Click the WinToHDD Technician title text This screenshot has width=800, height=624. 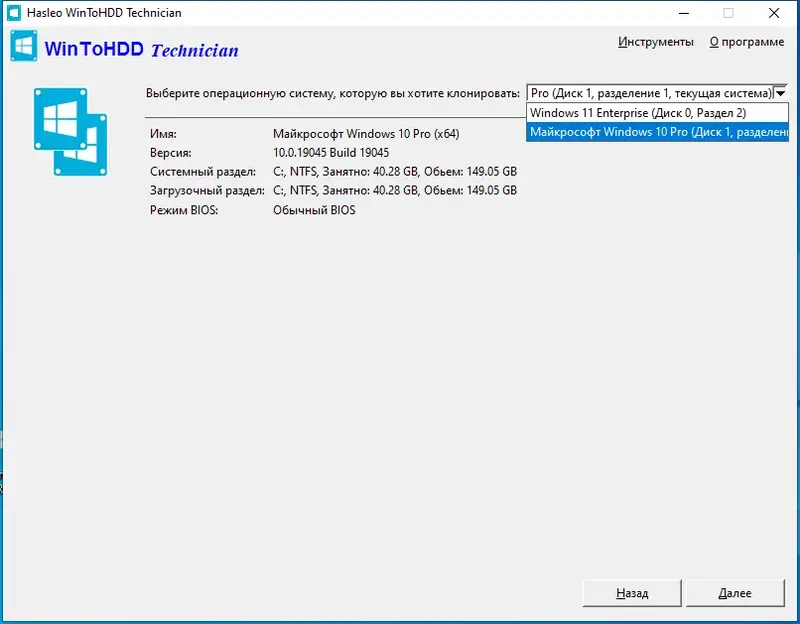(x=141, y=49)
